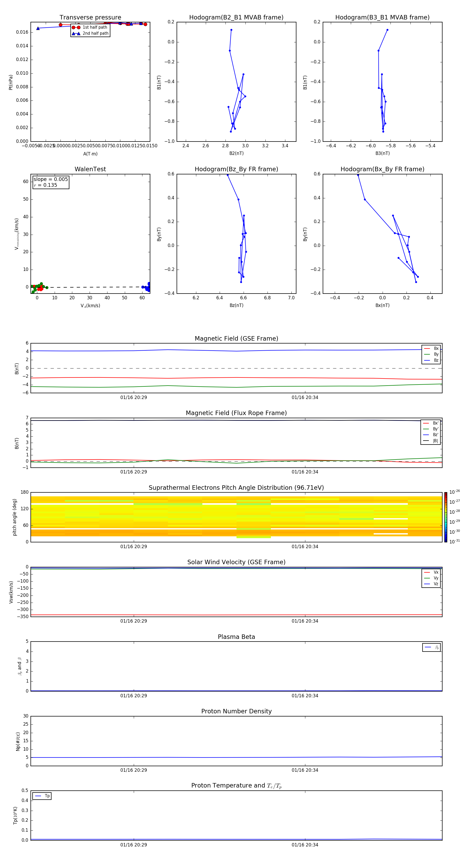The image size is (473, 868).
Task: Click the 'Np(#/cc)' axis label
Action: coord(18,741)
